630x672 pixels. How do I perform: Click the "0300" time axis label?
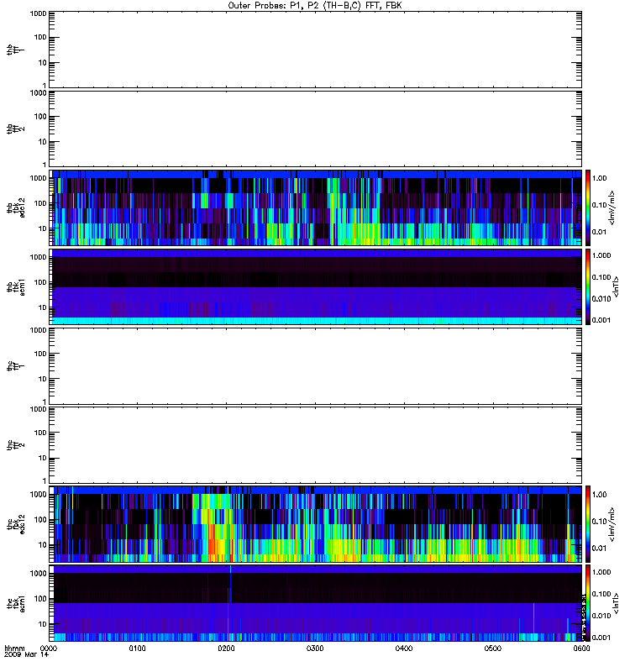pyautogui.click(x=315, y=648)
